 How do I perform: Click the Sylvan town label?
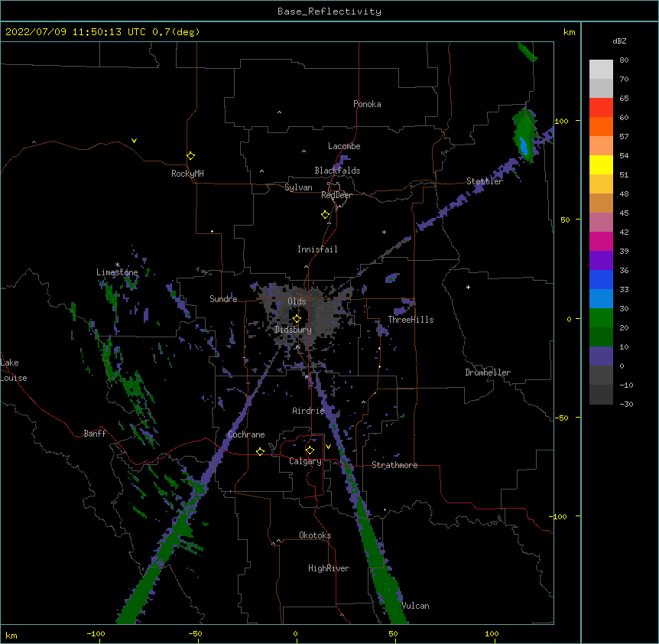coord(298,187)
